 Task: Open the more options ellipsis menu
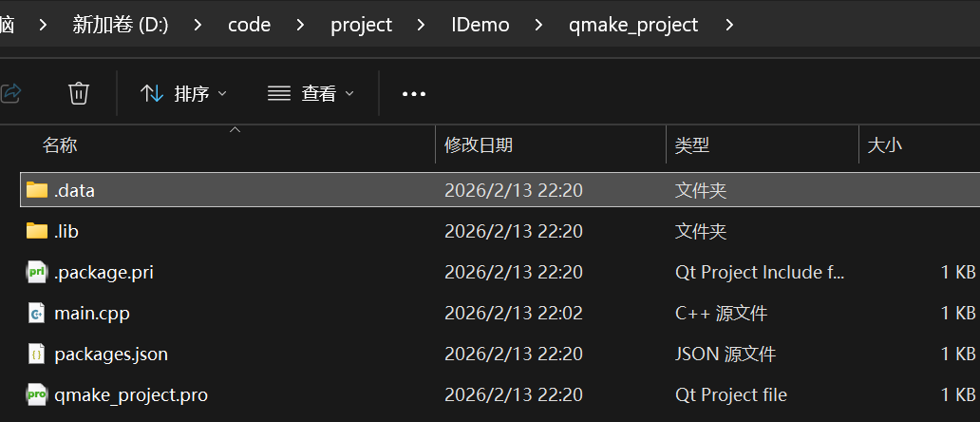tap(414, 93)
